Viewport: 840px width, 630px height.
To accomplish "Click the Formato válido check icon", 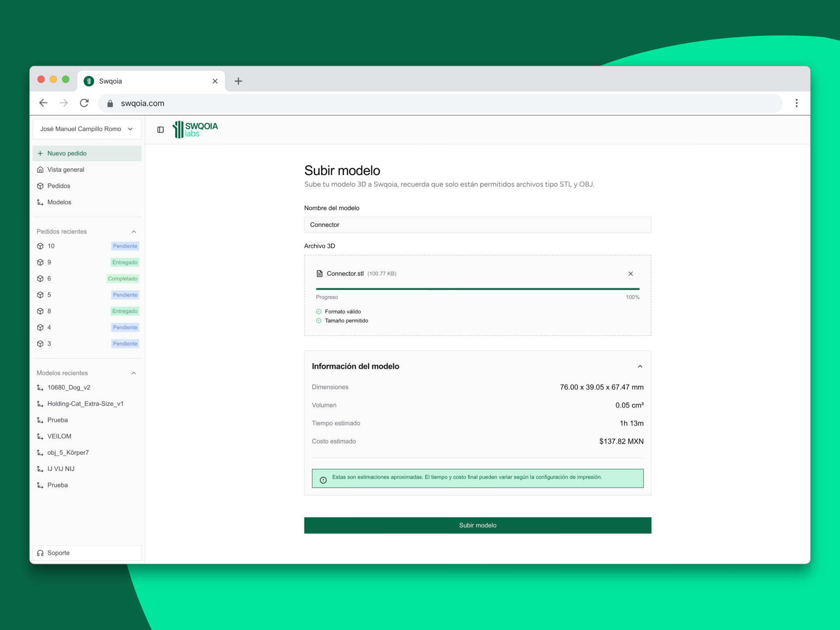I will (318, 312).
